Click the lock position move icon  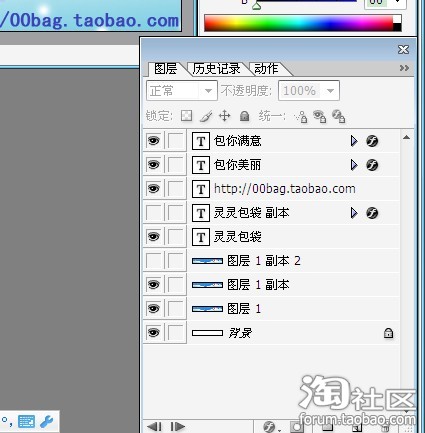tap(224, 116)
